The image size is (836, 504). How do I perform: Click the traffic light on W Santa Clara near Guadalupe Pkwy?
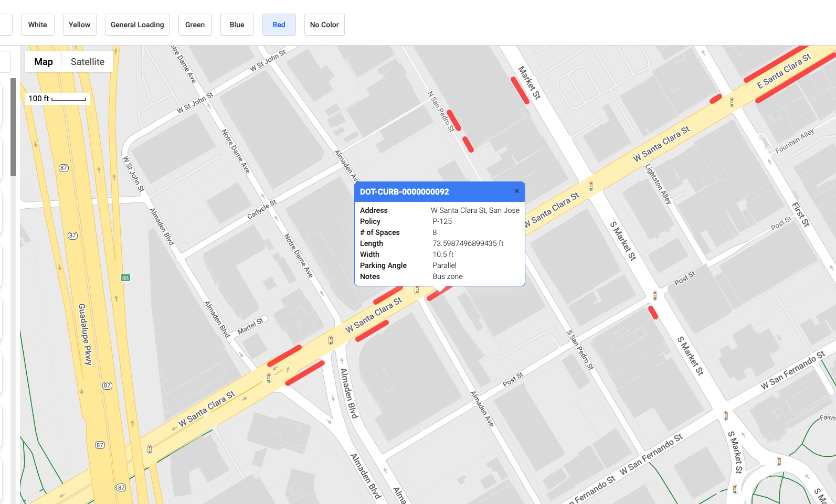150,449
